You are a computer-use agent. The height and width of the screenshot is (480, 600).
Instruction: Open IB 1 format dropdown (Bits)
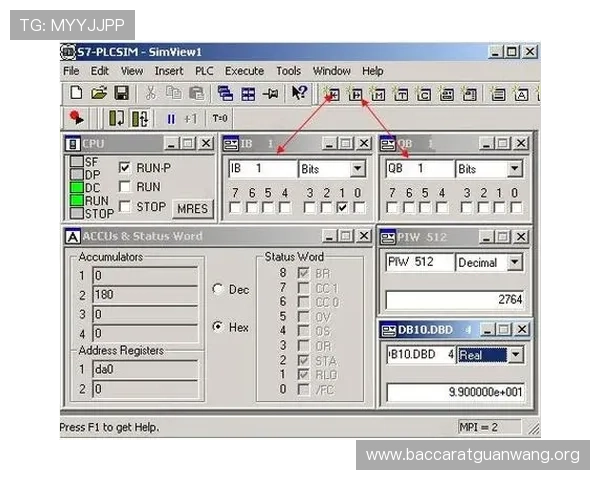(358, 168)
